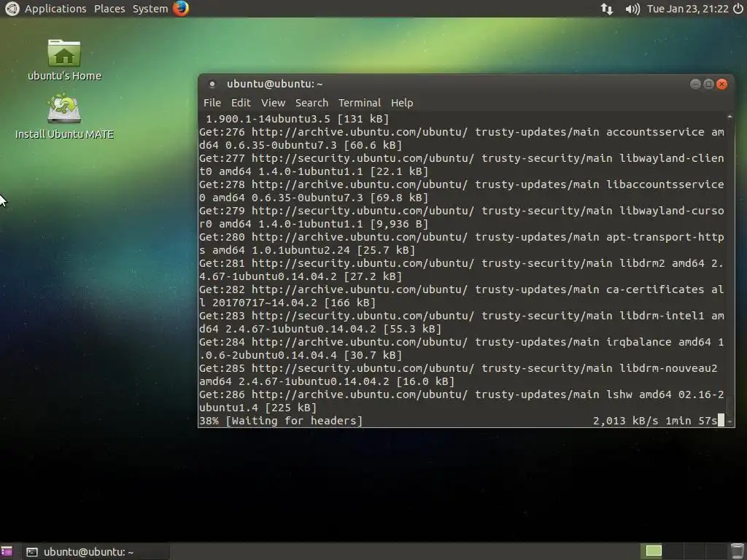
Task: Open the terminal Edit menu
Action: pyautogui.click(x=241, y=103)
